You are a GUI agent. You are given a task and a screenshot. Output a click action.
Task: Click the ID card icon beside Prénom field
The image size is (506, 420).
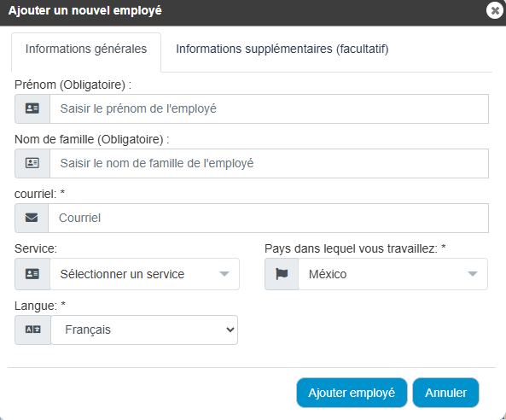(32, 108)
